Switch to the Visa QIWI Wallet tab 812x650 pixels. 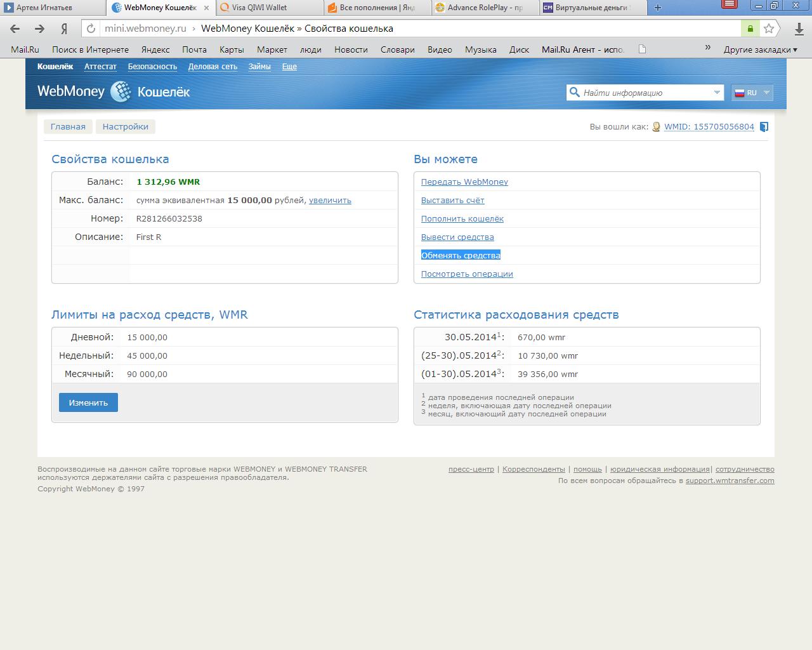(270, 8)
